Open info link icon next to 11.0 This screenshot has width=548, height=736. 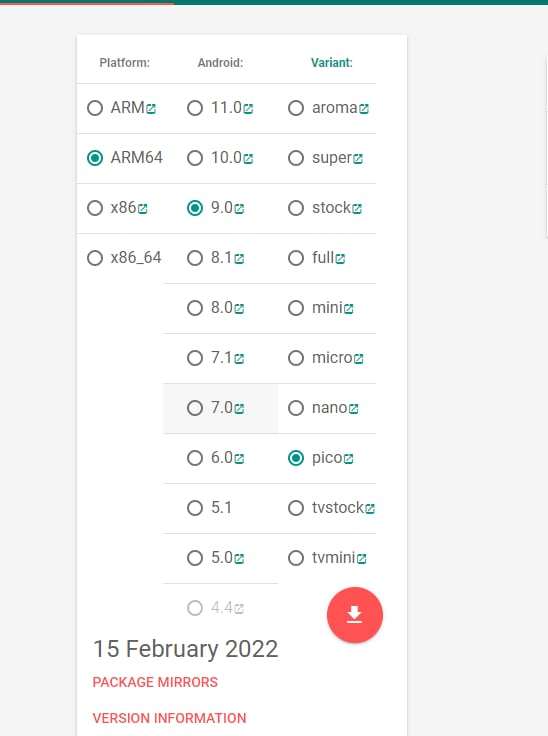(248, 109)
